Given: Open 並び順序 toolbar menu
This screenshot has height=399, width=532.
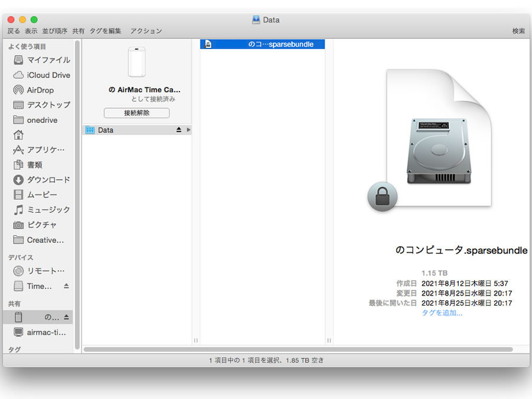Looking at the screenshot, I should [54, 31].
